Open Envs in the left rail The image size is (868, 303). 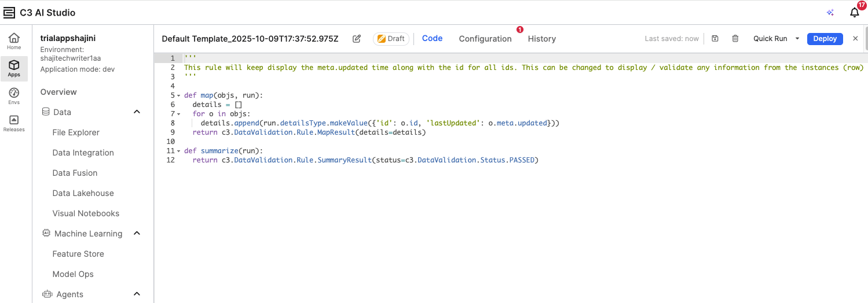[14, 96]
